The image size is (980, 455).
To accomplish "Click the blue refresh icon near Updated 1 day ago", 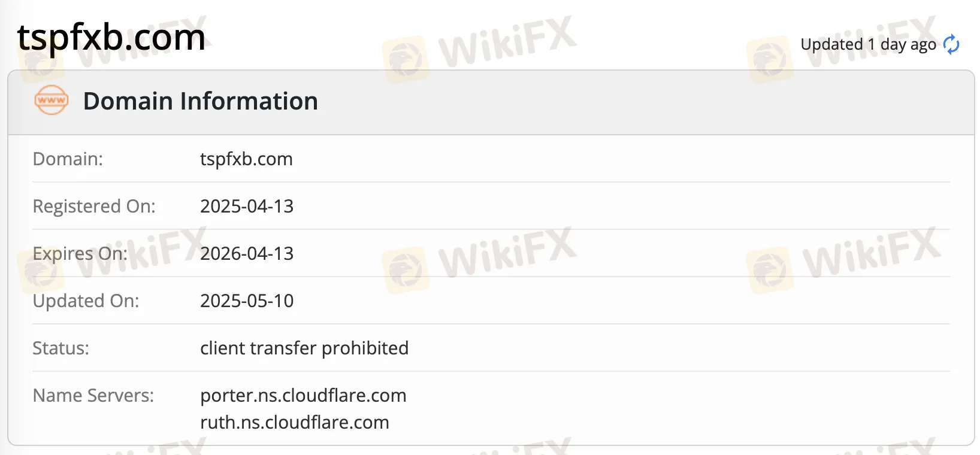I will coord(951,44).
